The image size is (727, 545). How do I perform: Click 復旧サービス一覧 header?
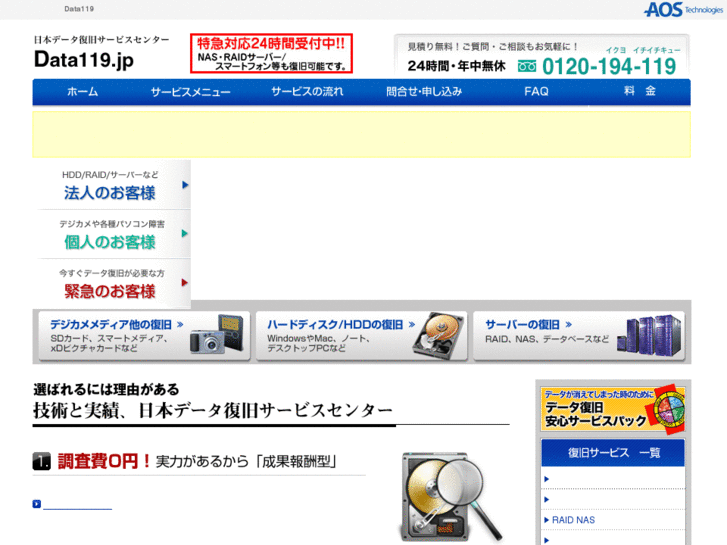click(613, 453)
